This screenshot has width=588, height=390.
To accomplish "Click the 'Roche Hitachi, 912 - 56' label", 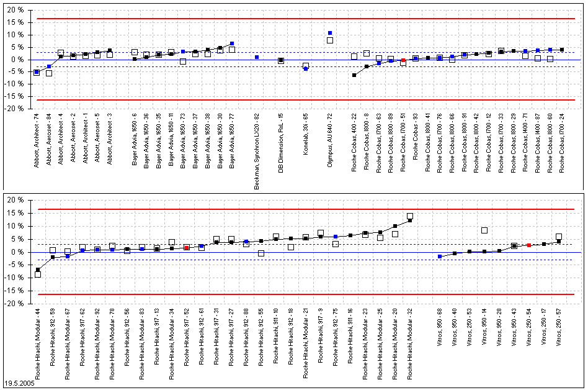I will tap(127, 337).
